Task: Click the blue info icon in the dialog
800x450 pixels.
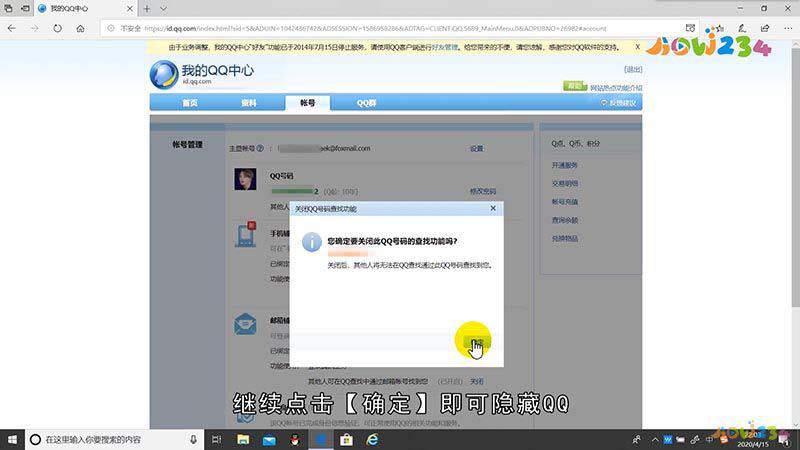Action: 312,242
